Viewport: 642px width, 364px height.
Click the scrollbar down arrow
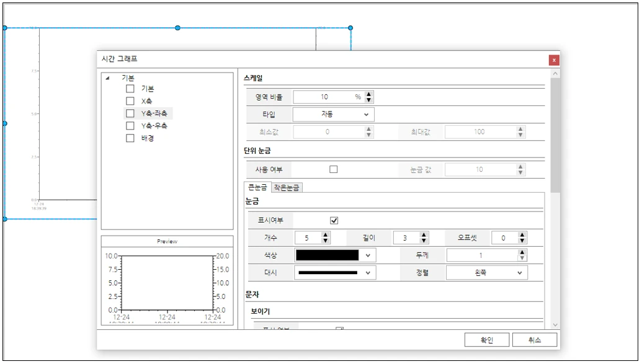pyautogui.click(x=555, y=325)
